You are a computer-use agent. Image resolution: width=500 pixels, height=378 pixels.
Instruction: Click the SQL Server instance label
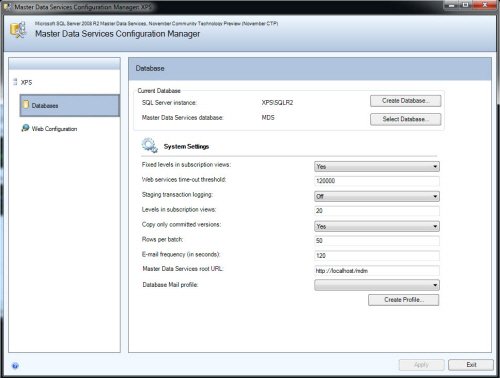point(169,103)
